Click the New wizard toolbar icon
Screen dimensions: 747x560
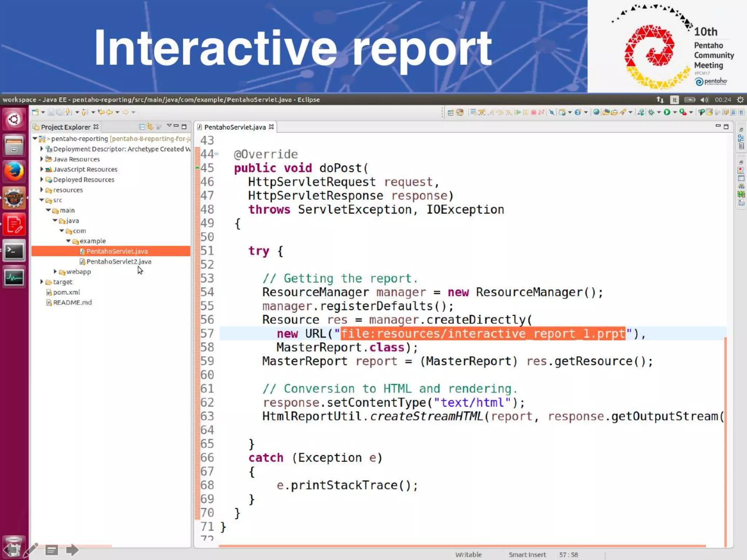coord(35,112)
